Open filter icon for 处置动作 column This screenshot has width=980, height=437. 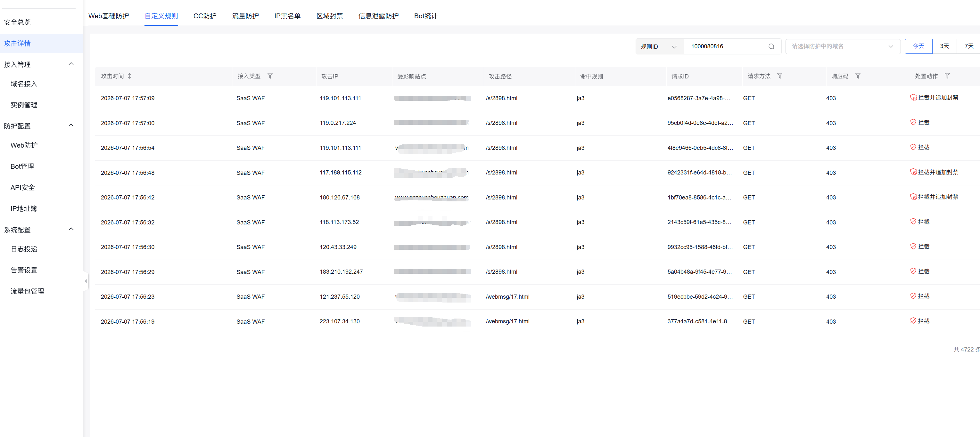click(x=947, y=76)
